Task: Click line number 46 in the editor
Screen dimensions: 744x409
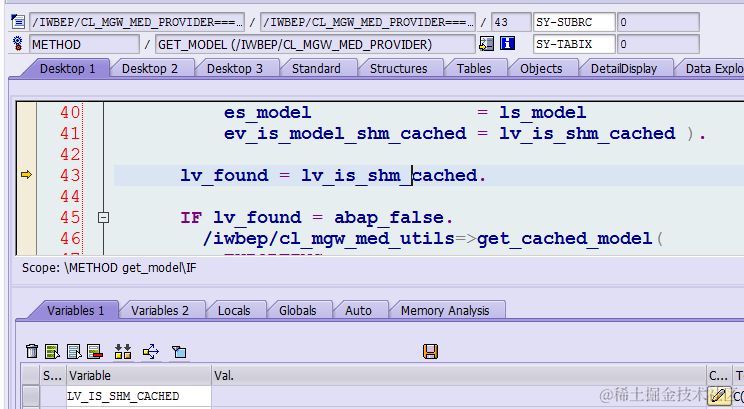Action: tap(70, 238)
